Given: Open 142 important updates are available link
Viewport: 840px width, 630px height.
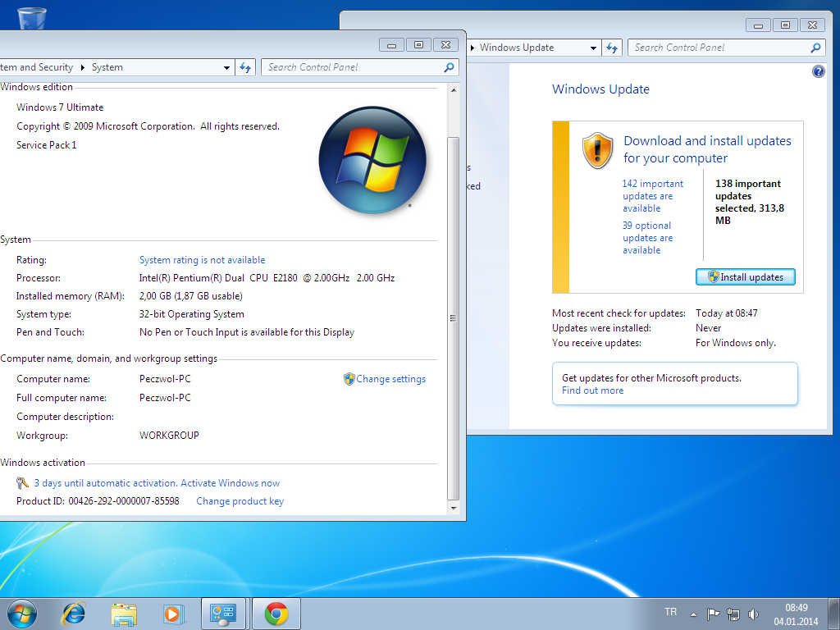Looking at the screenshot, I should (x=652, y=195).
